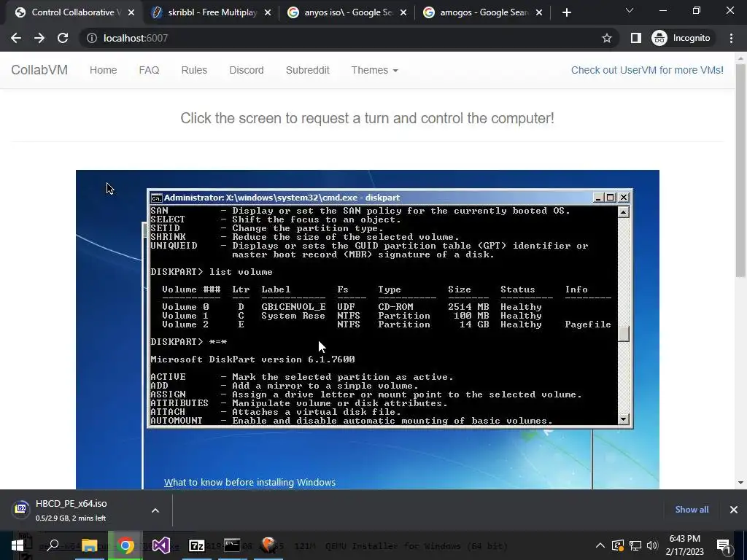Click the 'DISKPART> list volume' line

coord(212,272)
